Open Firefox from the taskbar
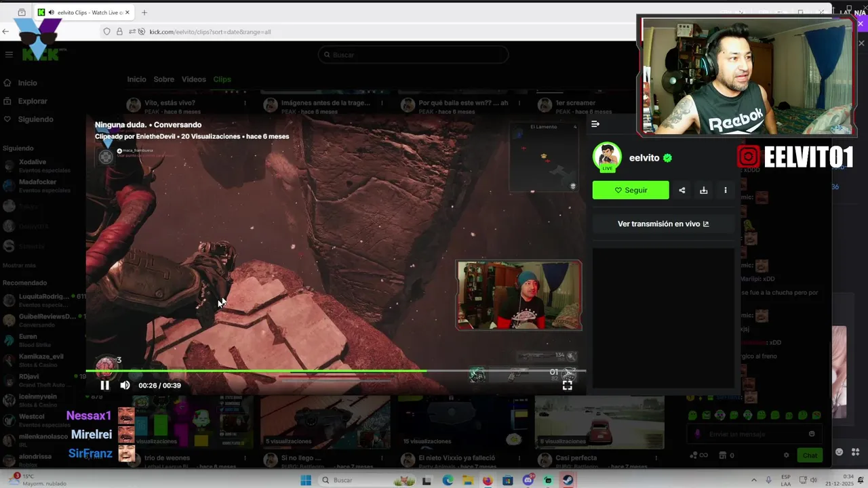Viewport: 868px width, 488px height. point(488,481)
